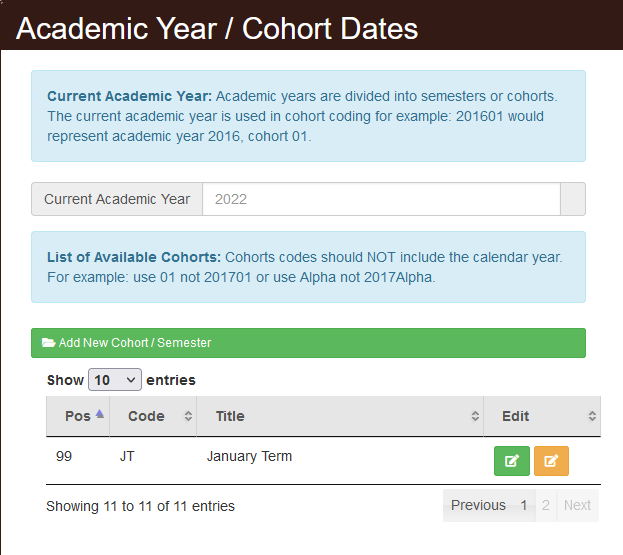Viewport: 623px width, 555px height.
Task: Click the Current Academic Year input field
Action: 381,199
